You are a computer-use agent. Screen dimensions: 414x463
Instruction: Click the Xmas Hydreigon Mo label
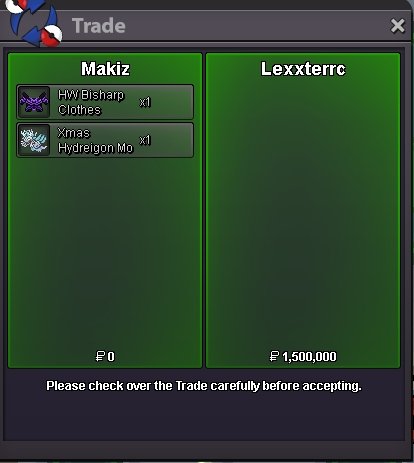95,140
